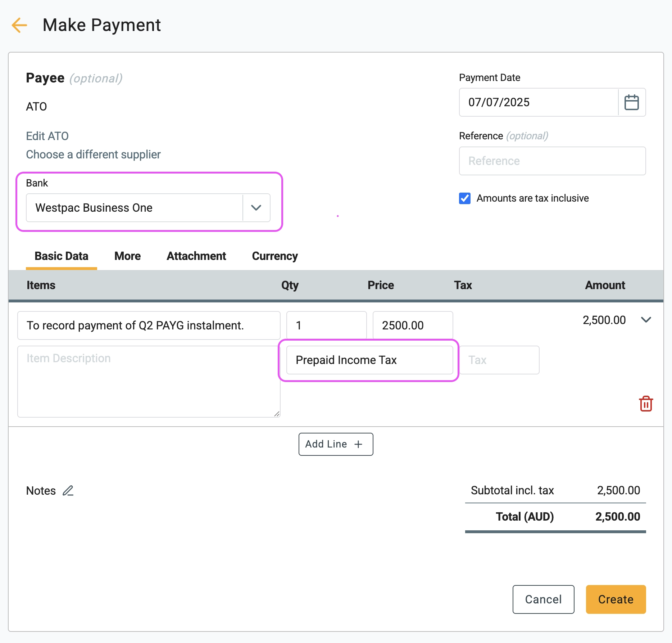Click the Add Line button
Image resolution: width=672 pixels, height=643 pixels.
(x=336, y=444)
